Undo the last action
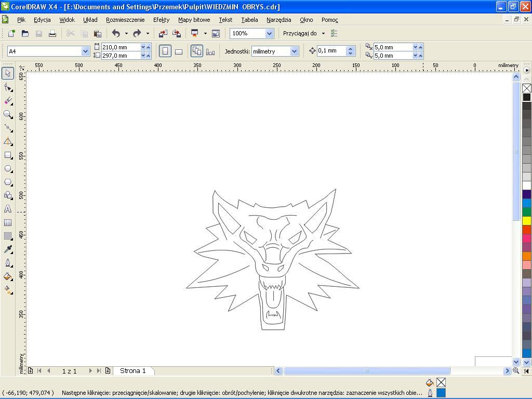 (x=116, y=33)
